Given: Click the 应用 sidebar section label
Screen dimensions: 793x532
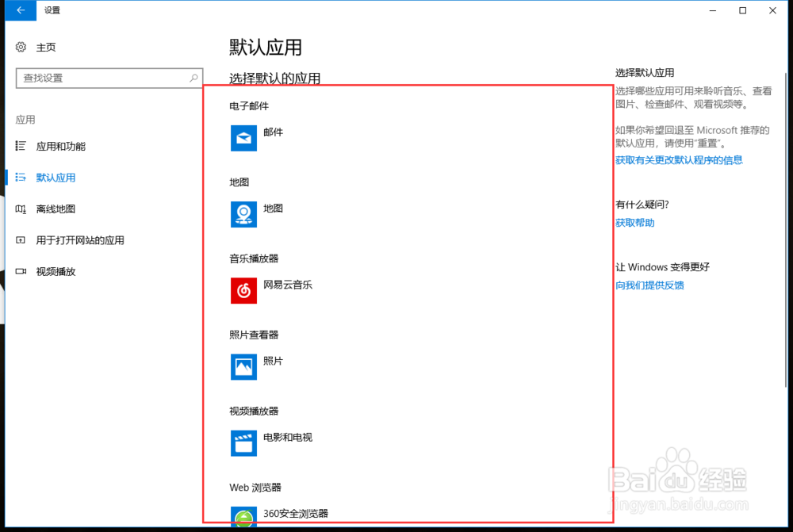Looking at the screenshot, I should (25, 120).
